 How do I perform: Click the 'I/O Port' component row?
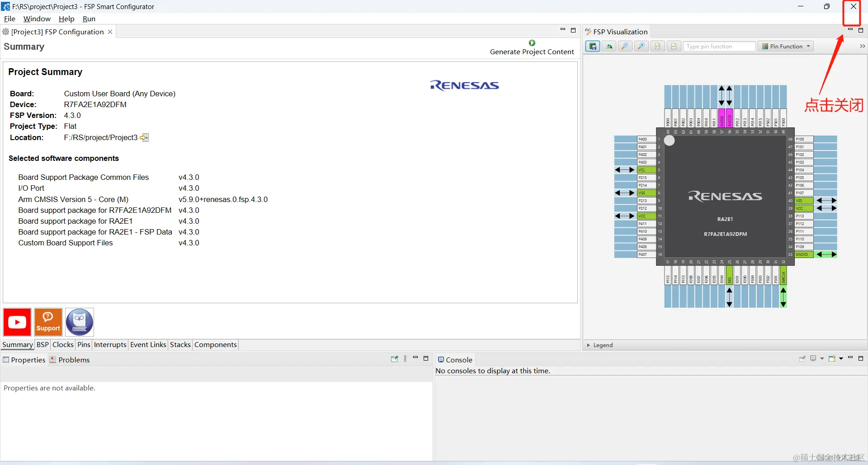108,188
